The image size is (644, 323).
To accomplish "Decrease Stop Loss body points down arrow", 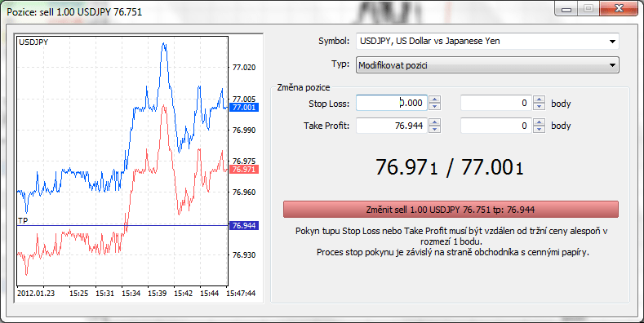I will coord(540,107).
